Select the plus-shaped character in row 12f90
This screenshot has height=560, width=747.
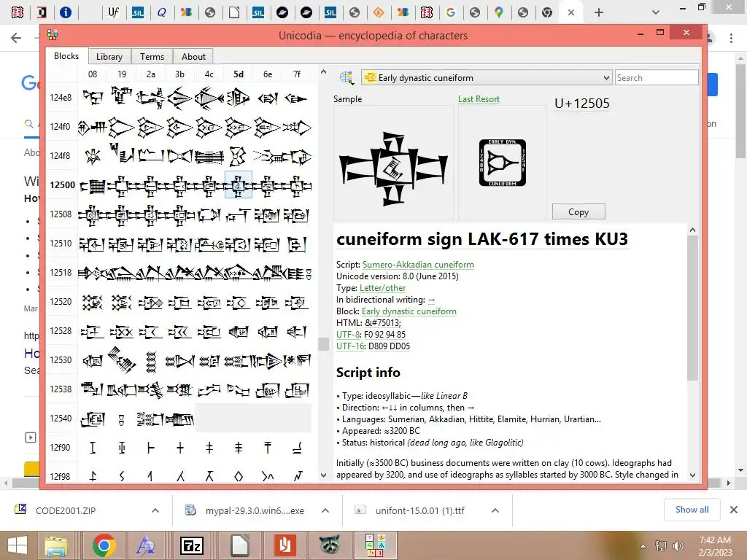[x=180, y=448]
